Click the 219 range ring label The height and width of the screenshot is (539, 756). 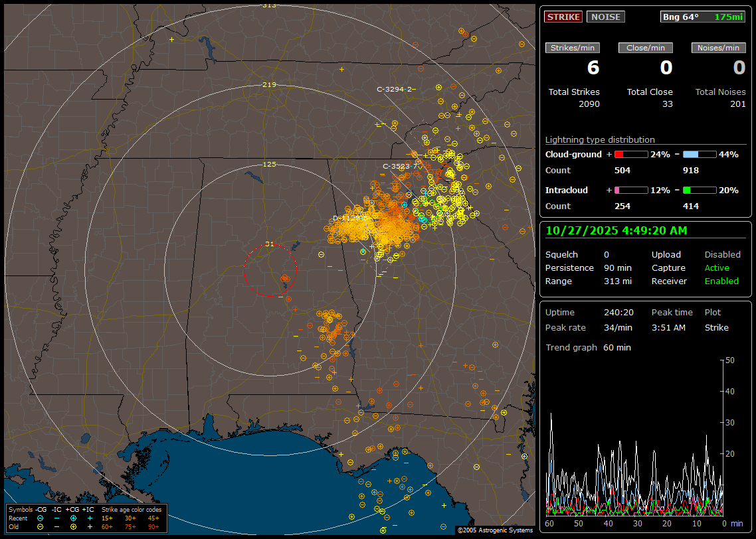coord(269,85)
